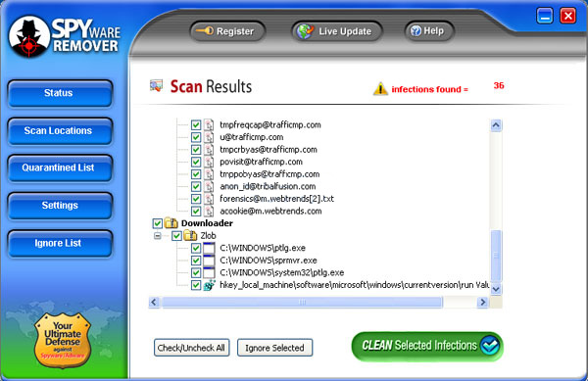The image size is (588, 381).
Task: Click the cookie icon beside acookie@m.webtrends.com
Action: pos(209,212)
